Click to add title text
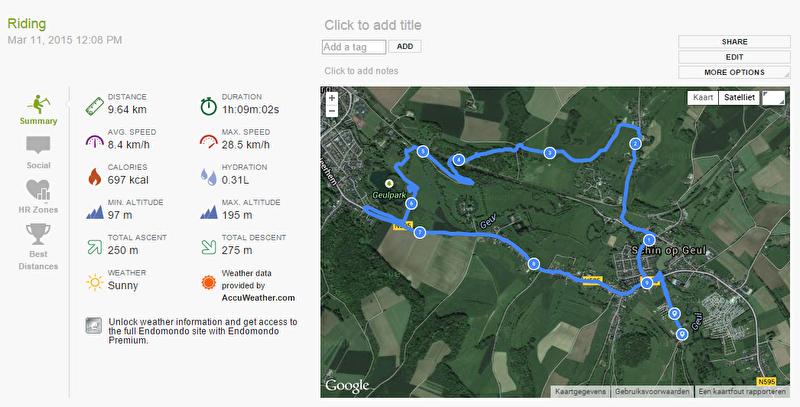Image resolution: width=800 pixels, height=407 pixels. click(373, 25)
